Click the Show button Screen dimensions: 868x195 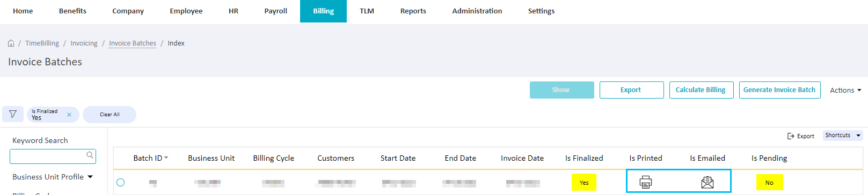coord(562,90)
